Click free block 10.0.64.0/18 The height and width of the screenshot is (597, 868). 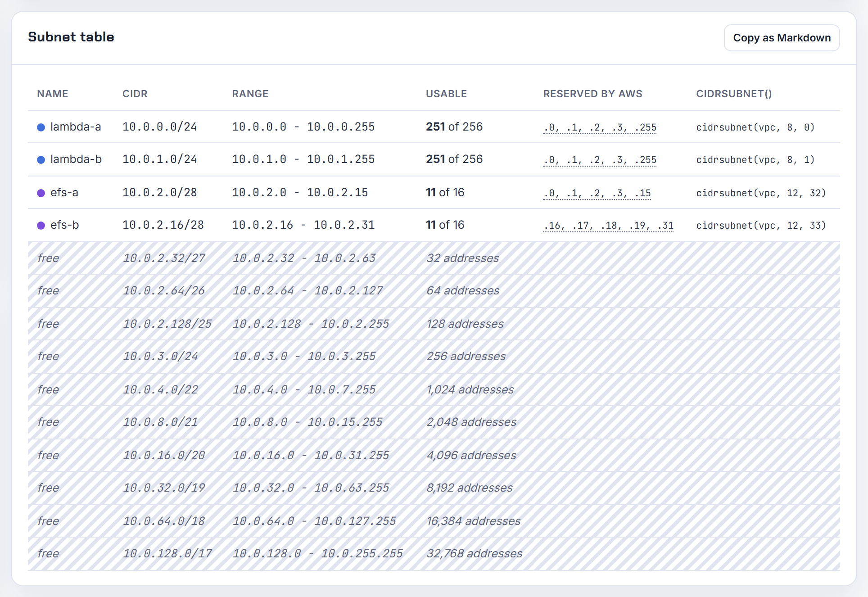[x=434, y=521]
